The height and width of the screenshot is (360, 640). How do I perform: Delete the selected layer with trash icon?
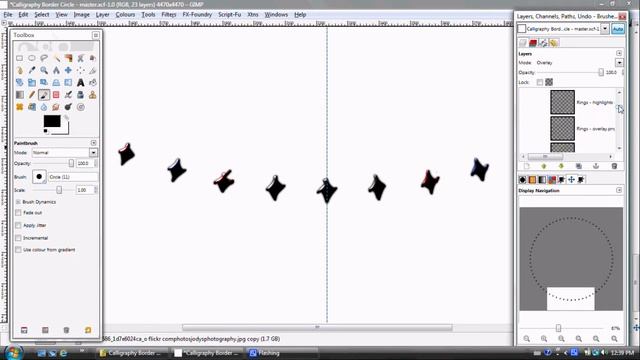click(x=614, y=166)
